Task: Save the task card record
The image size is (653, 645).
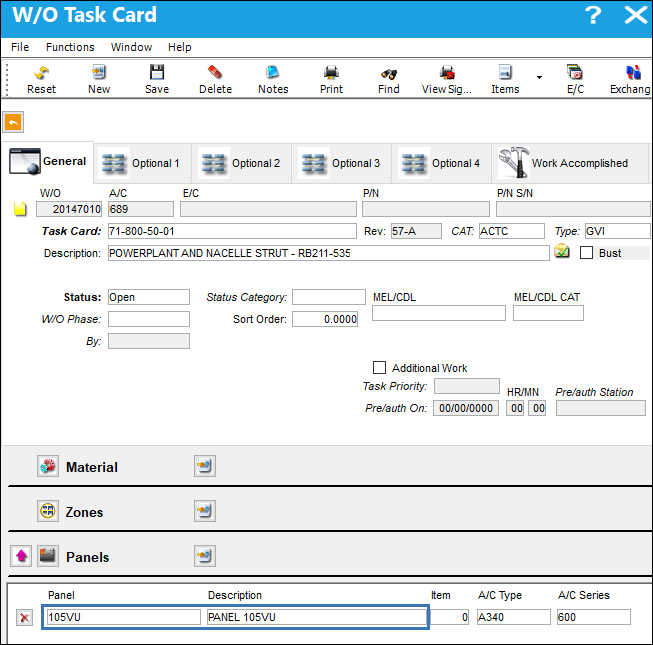Action: pos(157,80)
